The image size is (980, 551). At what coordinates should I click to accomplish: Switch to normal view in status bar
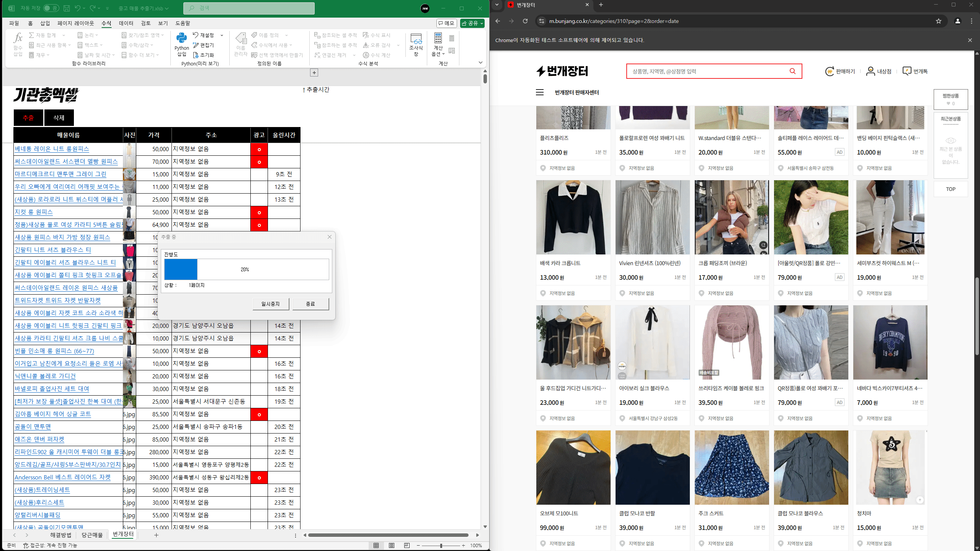point(376,545)
